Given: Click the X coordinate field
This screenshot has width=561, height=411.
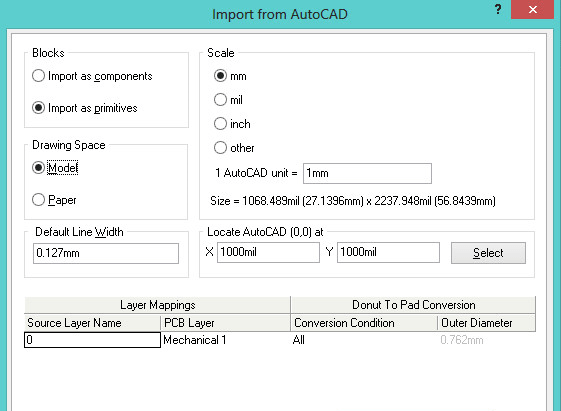Looking at the screenshot, I should point(268,252).
